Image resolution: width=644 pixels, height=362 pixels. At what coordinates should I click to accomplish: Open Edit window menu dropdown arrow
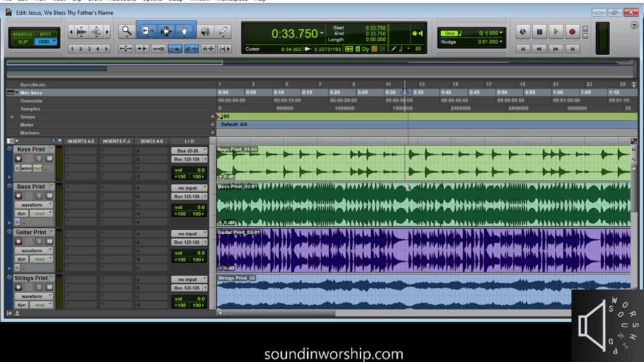point(634,25)
